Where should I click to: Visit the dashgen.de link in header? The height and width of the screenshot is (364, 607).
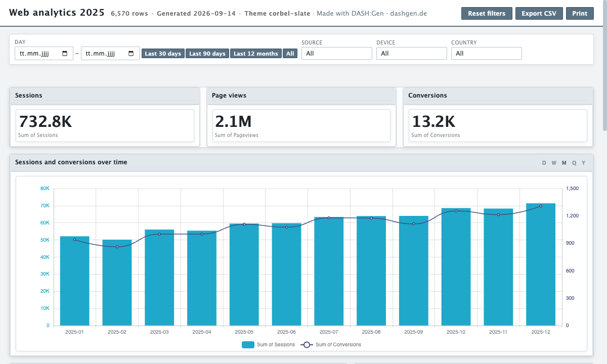point(408,14)
